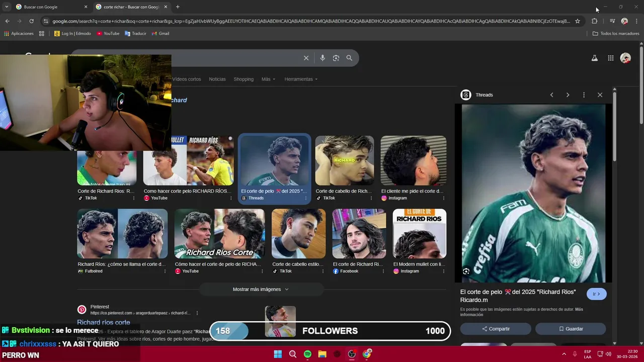Open Chrome extensions puzzle icon
The image size is (644, 362).
point(594,21)
